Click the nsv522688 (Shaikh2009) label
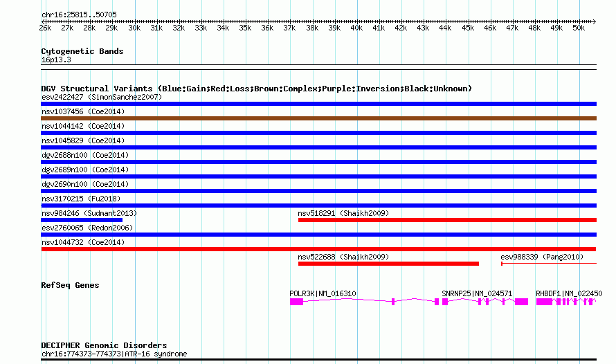Image resolution: width=616 pixels, height=364 pixels. click(343, 257)
